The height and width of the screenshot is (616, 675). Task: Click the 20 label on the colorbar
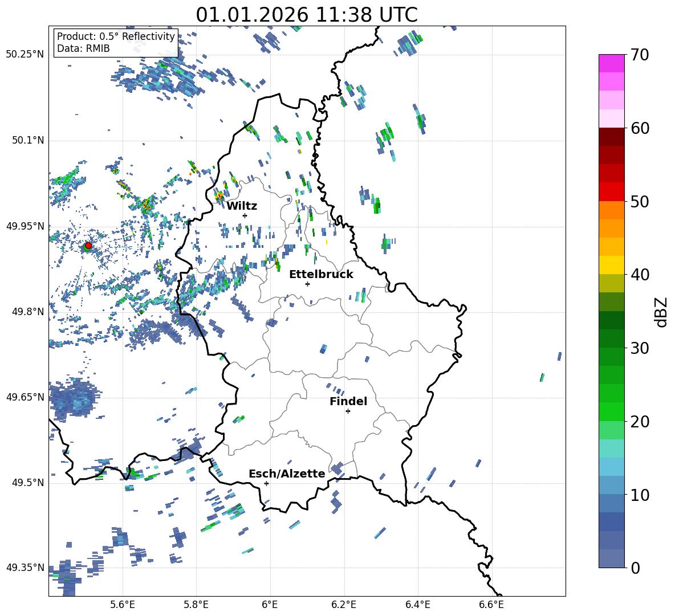tap(640, 422)
